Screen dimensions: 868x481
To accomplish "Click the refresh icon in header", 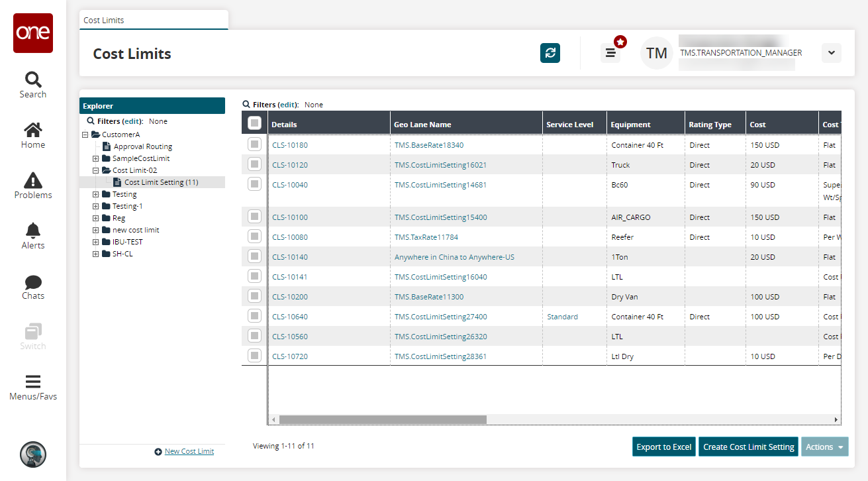I will tap(550, 53).
